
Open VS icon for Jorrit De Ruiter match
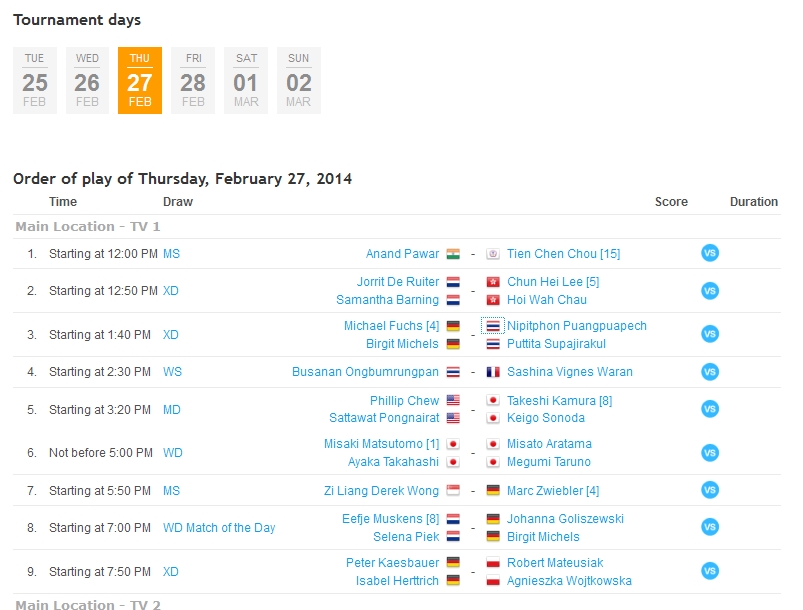coord(710,291)
